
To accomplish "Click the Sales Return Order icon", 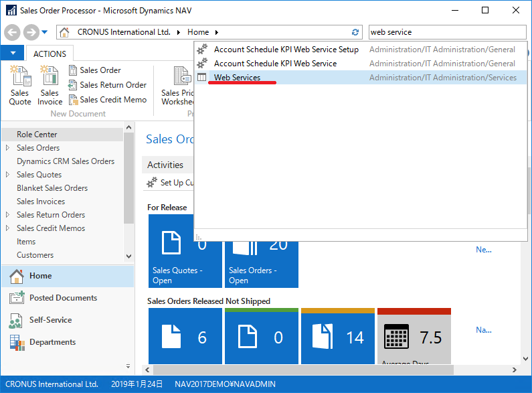I will click(74, 85).
